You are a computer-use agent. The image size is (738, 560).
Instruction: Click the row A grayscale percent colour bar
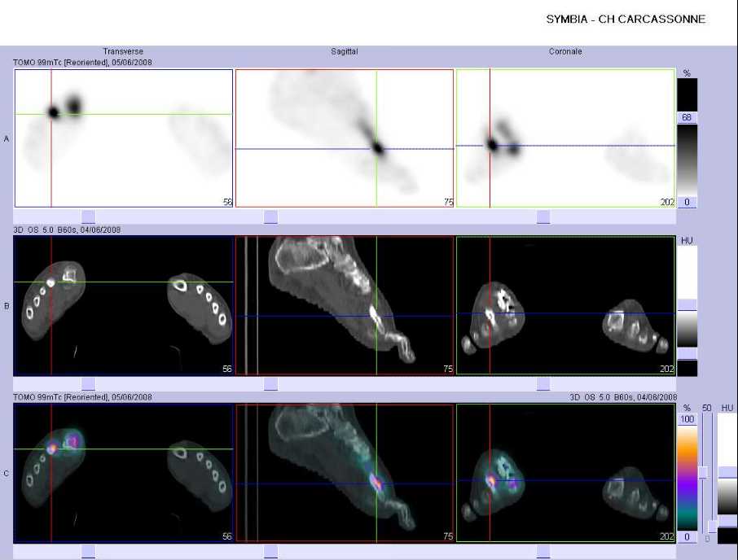point(687,160)
